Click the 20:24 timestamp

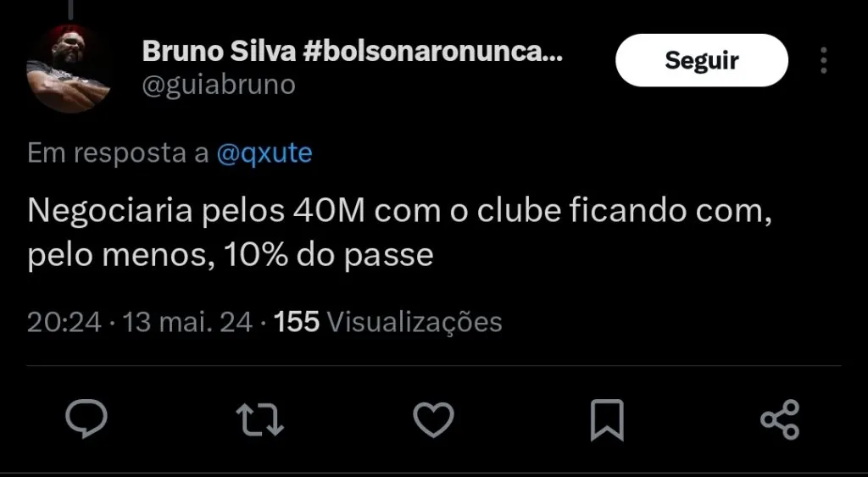point(64,322)
